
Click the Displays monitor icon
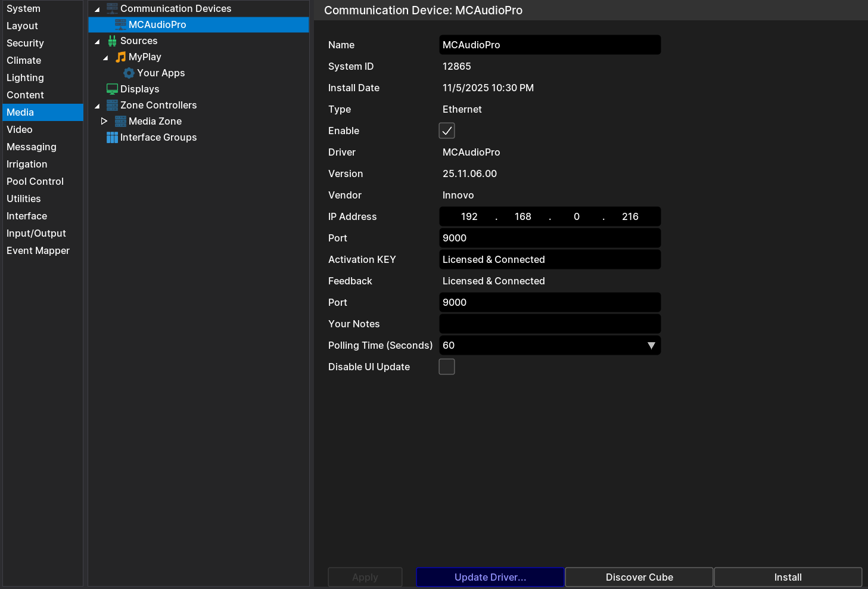112,89
